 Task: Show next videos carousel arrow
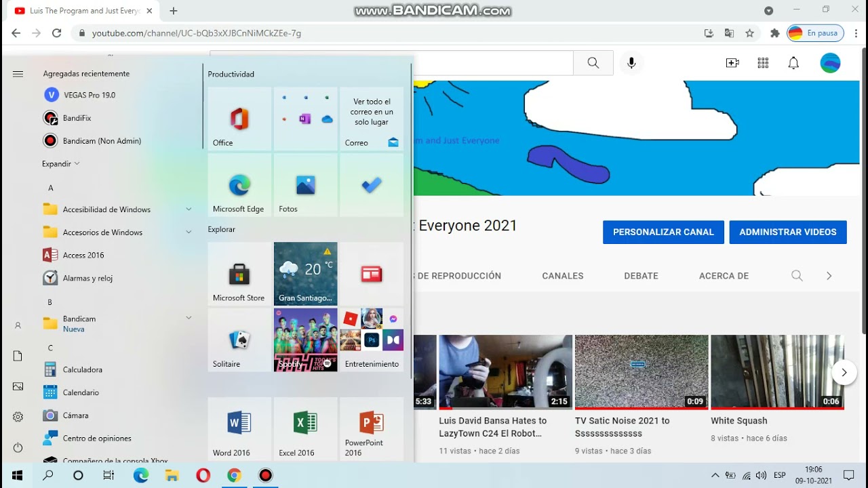click(x=844, y=372)
